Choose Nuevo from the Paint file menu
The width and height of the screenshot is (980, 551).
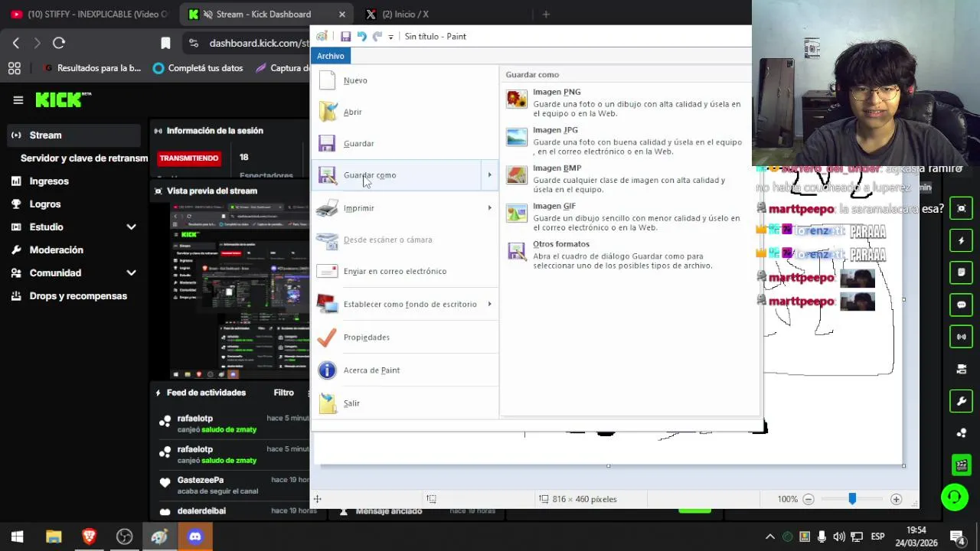[x=405, y=80]
